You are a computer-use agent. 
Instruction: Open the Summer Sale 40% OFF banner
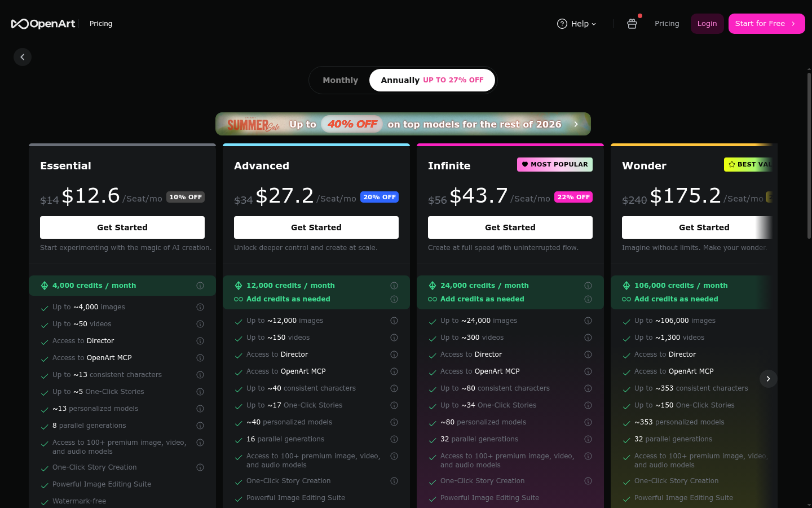403,124
